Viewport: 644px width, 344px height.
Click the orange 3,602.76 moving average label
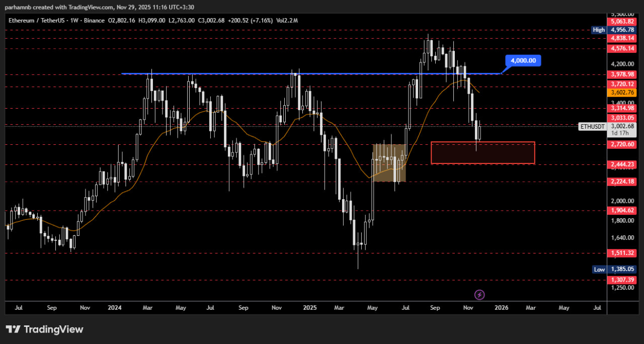coord(622,93)
